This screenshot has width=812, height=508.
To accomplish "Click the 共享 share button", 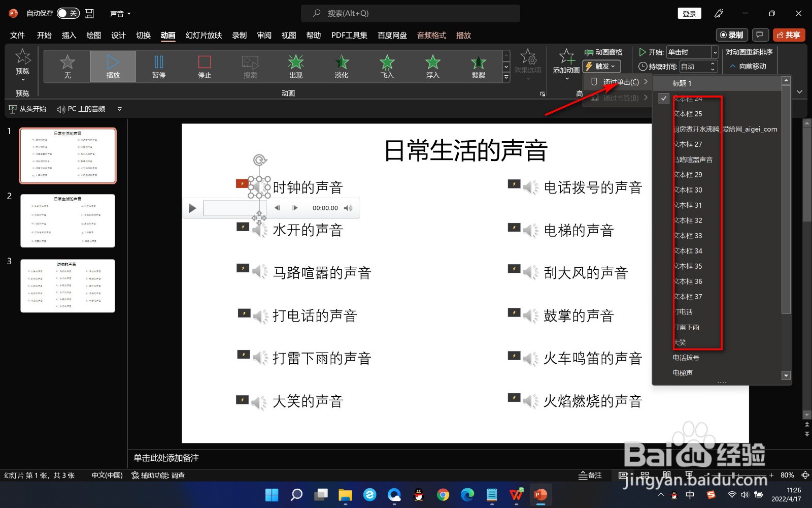I will click(x=789, y=35).
